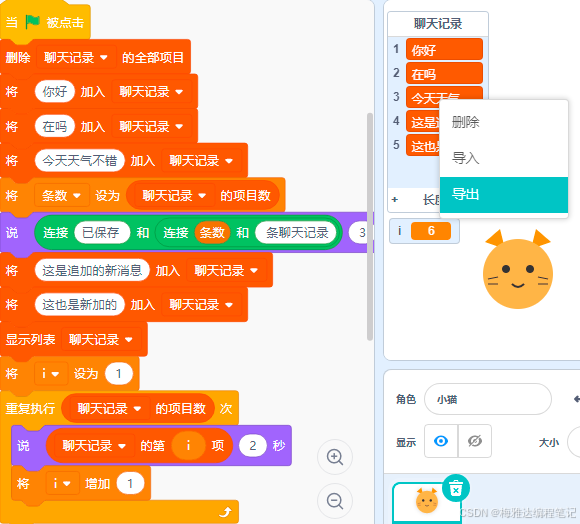Delete the 小猫 sprite with trash icon
580x524 pixels.
[456, 488]
